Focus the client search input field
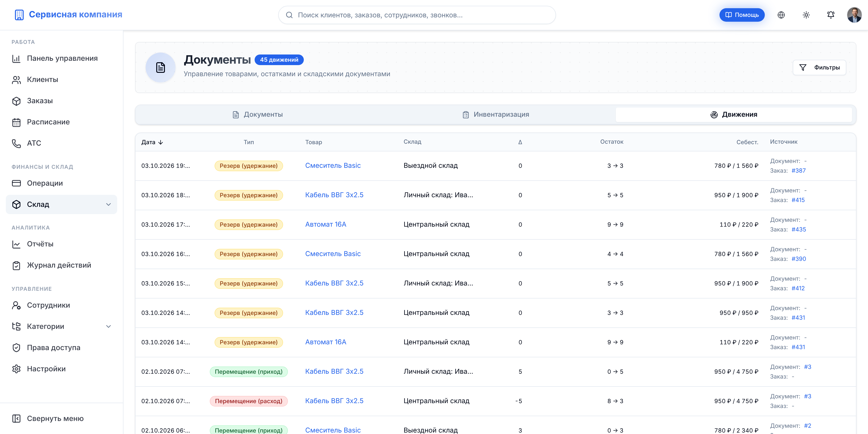Screen dimensions: 868x434 [x=417, y=15]
